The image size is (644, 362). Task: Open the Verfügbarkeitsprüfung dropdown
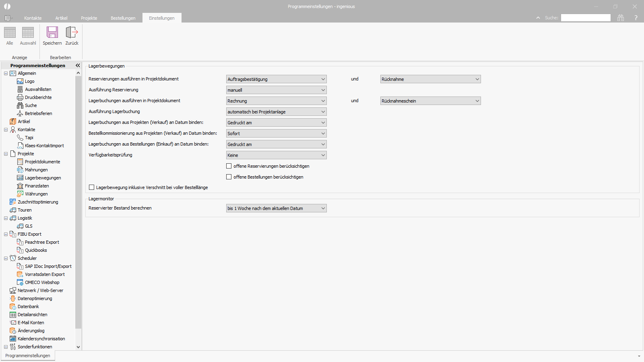pos(277,155)
